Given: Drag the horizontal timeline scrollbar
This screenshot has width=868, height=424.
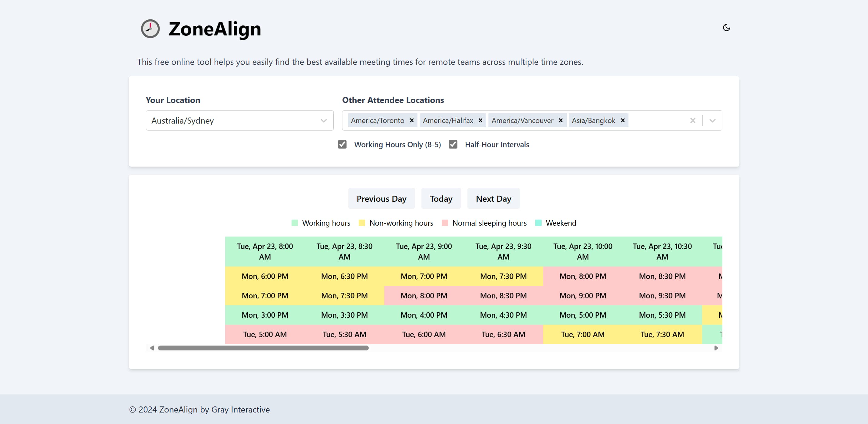Looking at the screenshot, I should pyautogui.click(x=263, y=348).
